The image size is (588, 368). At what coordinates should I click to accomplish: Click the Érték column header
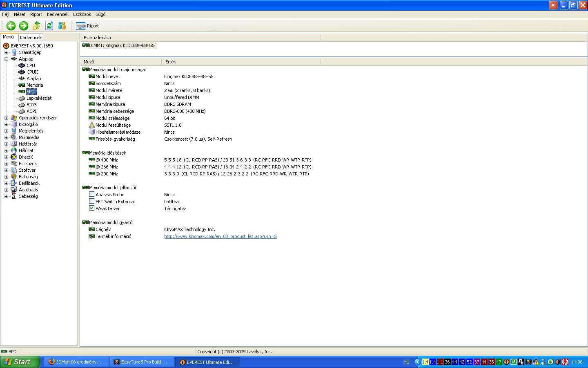[241, 62]
